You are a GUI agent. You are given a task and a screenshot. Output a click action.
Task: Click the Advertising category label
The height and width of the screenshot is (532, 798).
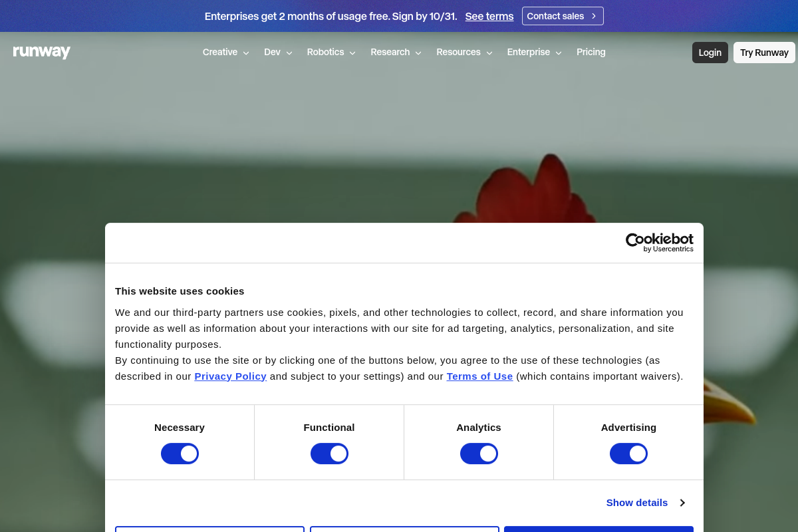[x=628, y=428]
